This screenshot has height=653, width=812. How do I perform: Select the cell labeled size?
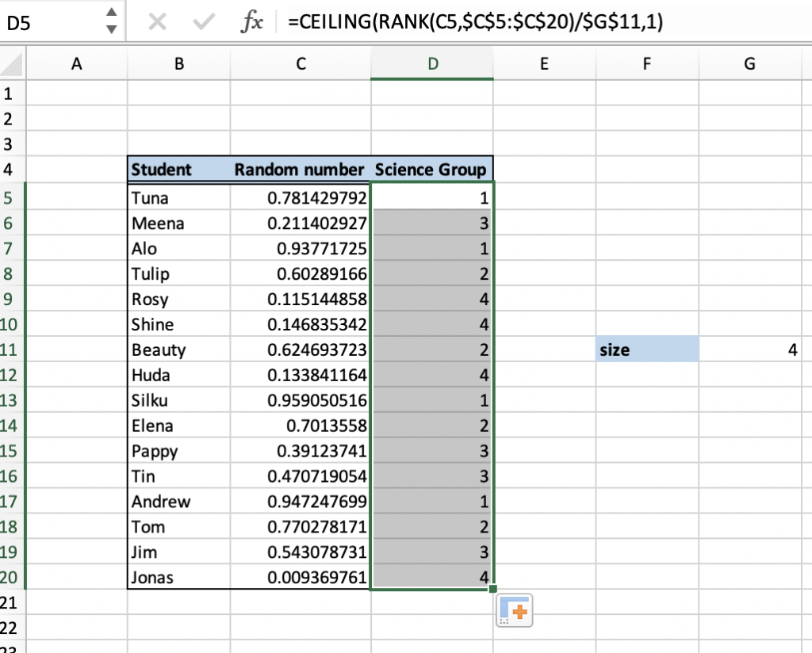pyautogui.click(x=646, y=349)
